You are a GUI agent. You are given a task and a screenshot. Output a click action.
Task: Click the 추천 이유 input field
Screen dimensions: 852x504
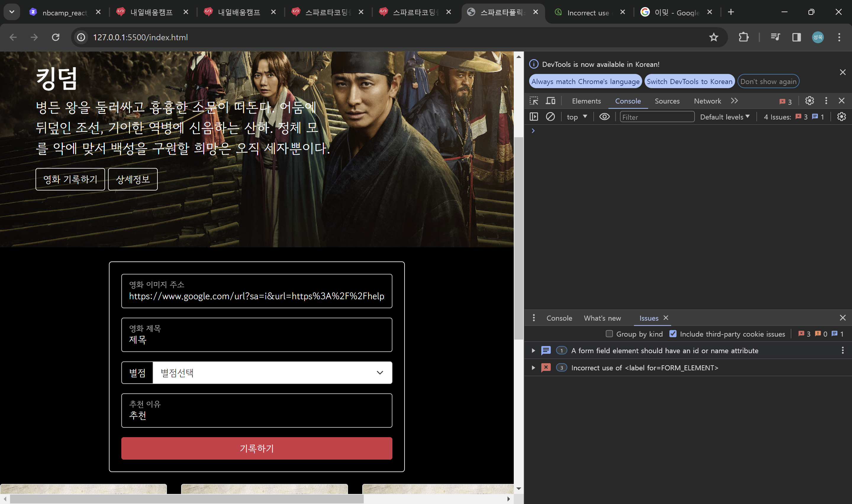pyautogui.click(x=257, y=411)
